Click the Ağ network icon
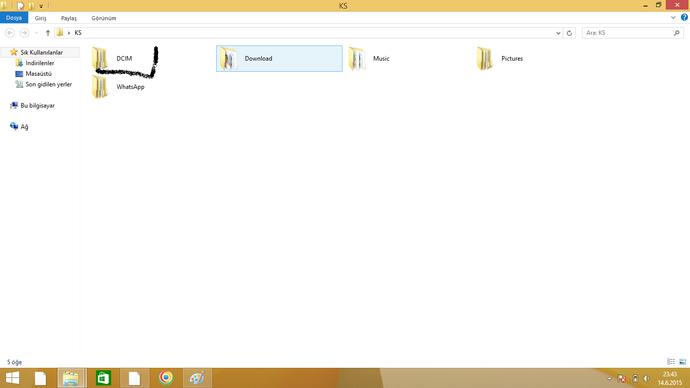This screenshot has height=388, width=690. [14, 126]
